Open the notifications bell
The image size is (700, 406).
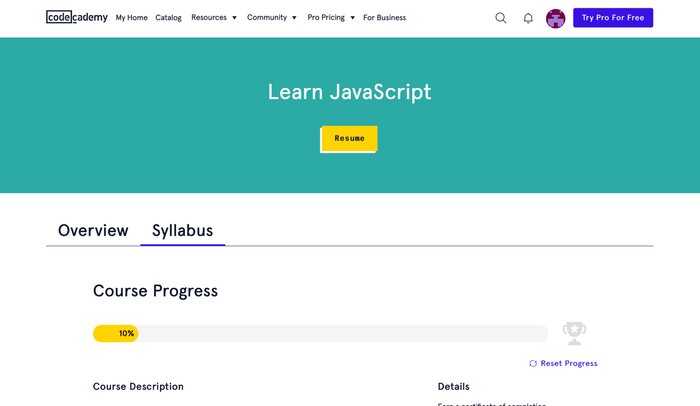pyautogui.click(x=528, y=18)
